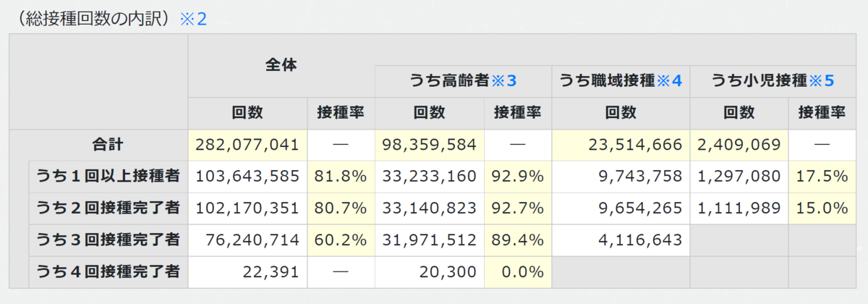Open the ※2 footnote link in the title
This screenshot has width=868, height=304.
click(x=192, y=18)
